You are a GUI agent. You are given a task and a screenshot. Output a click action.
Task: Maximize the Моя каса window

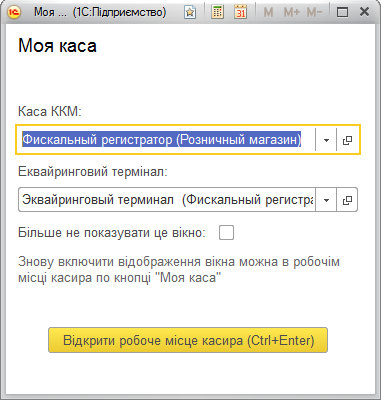tap(342, 13)
